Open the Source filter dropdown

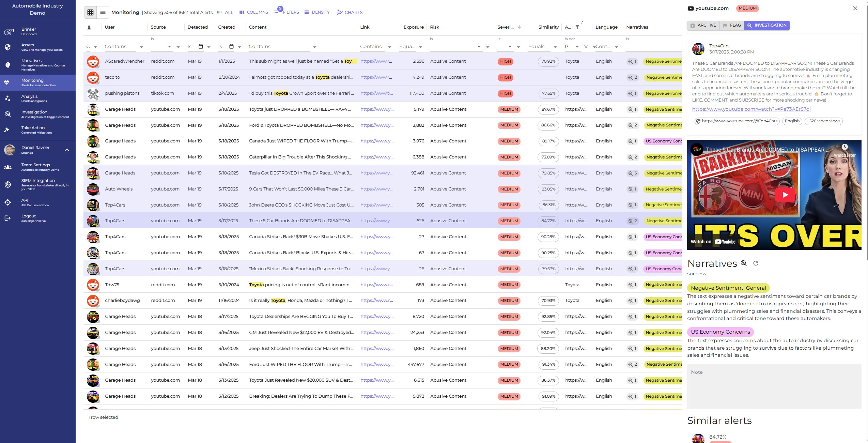[169, 47]
